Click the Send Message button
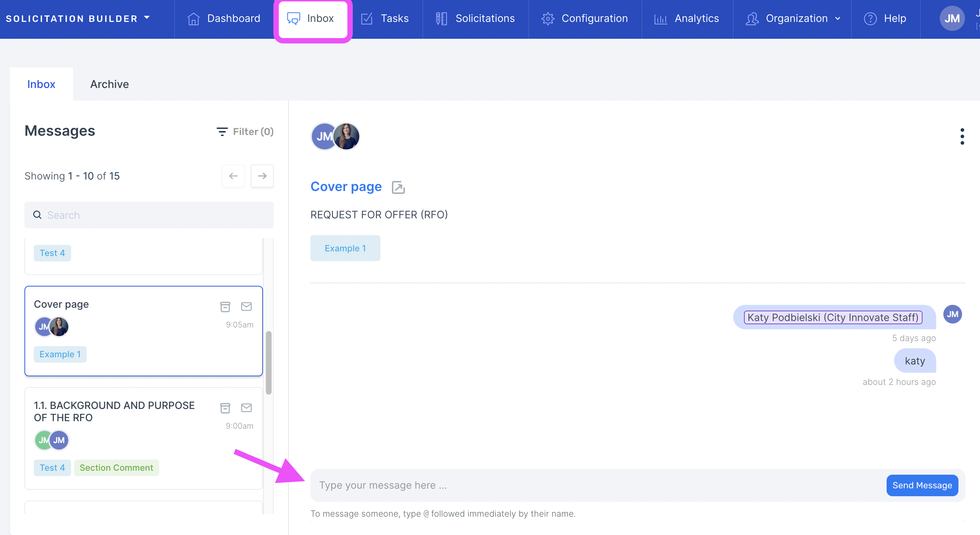The image size is (980, 535). pos(922,485)
